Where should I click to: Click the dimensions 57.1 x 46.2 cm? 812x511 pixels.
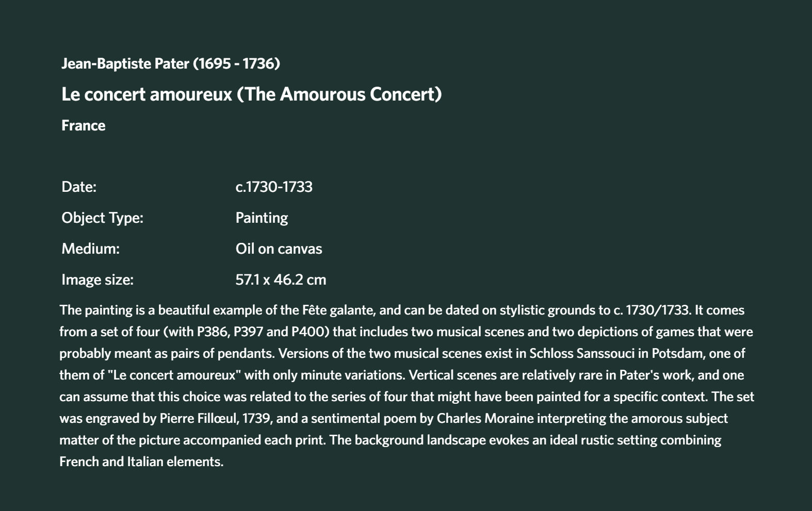281,279
